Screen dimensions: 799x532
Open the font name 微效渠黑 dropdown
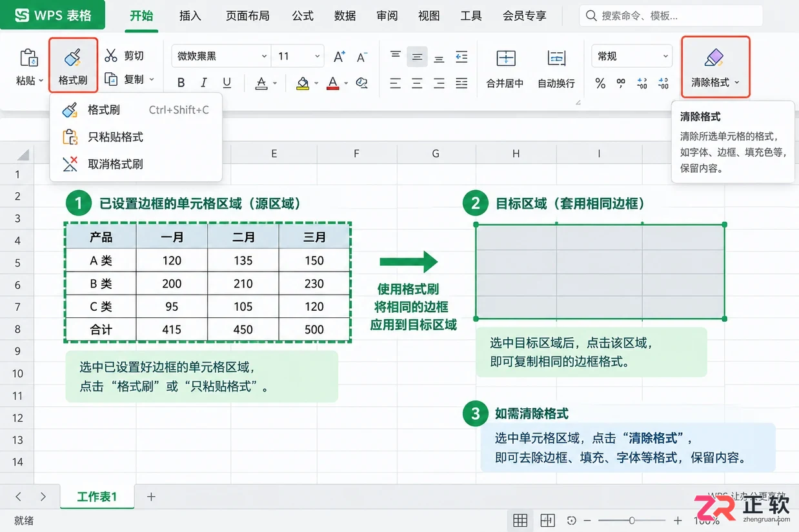(x=264, y=57)
